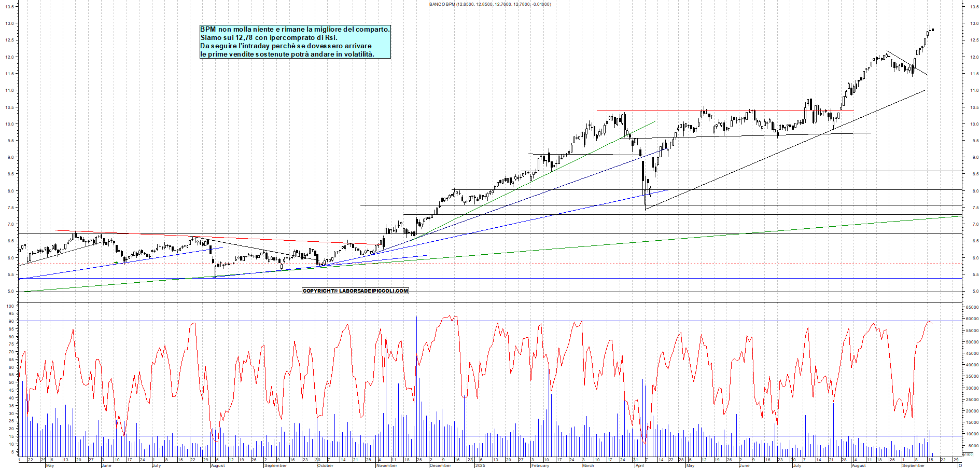Select the March label on date axis
980x468 pixels.
pos(588,465)
